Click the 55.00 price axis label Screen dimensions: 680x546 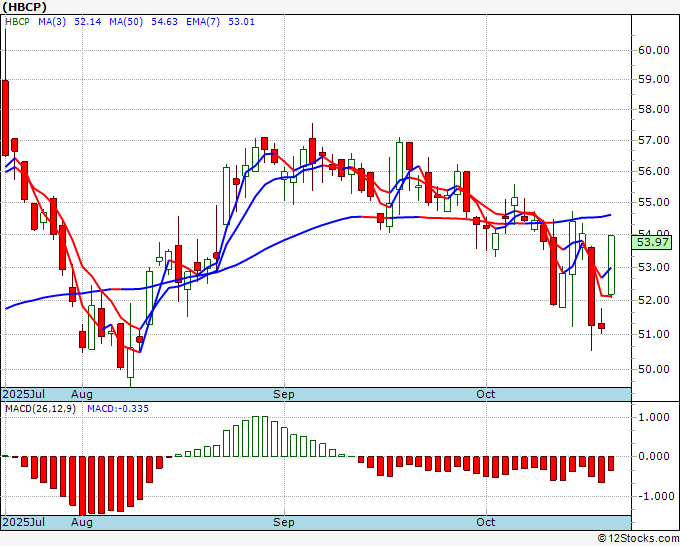click(x=654, y=203)
